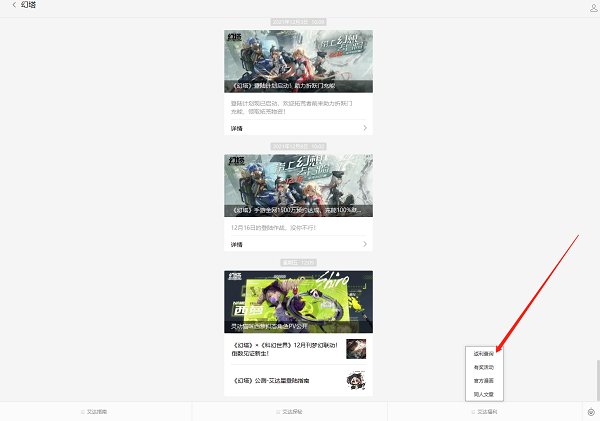600x421 pixels.
Task: Click the back arrow beside 幻塔
Action: point(14,6)
